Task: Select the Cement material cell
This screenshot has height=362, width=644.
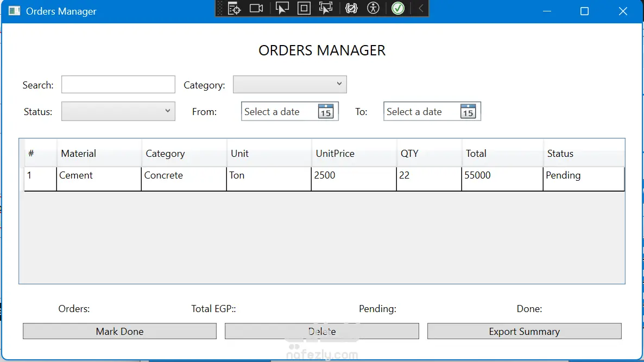Action: (99, 179)
